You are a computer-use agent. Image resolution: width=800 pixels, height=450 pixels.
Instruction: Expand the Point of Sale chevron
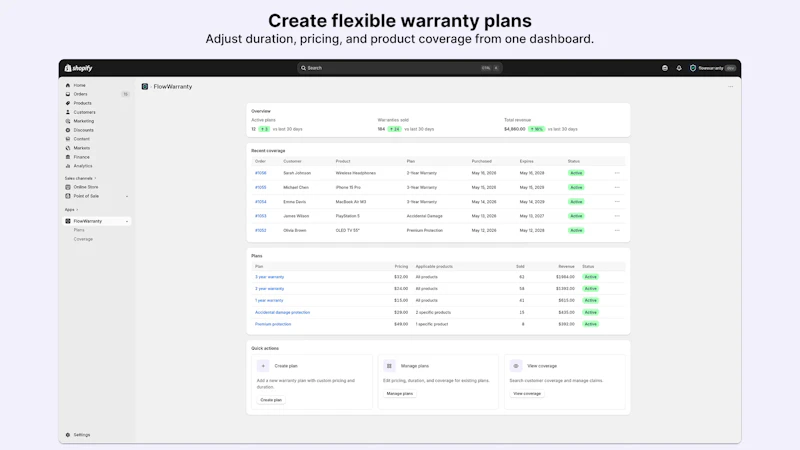[127, 196]
